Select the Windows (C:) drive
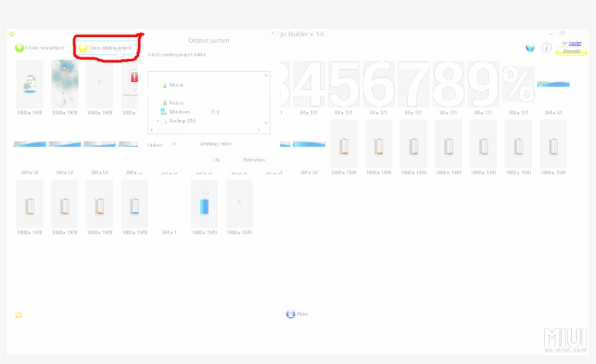 (x=179, y=112)
